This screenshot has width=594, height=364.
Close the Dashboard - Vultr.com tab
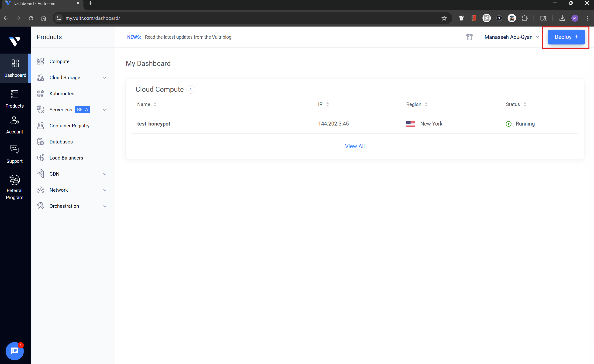[78, 3]
